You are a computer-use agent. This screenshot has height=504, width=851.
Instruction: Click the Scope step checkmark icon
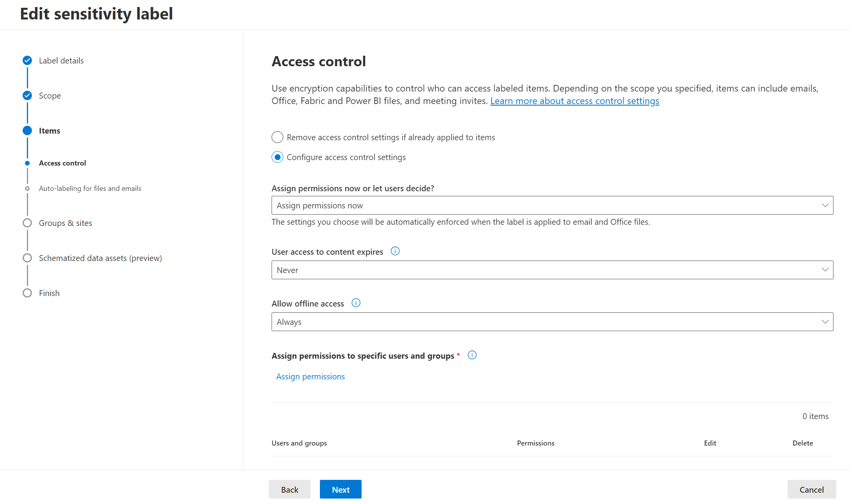tap(27, 95)
